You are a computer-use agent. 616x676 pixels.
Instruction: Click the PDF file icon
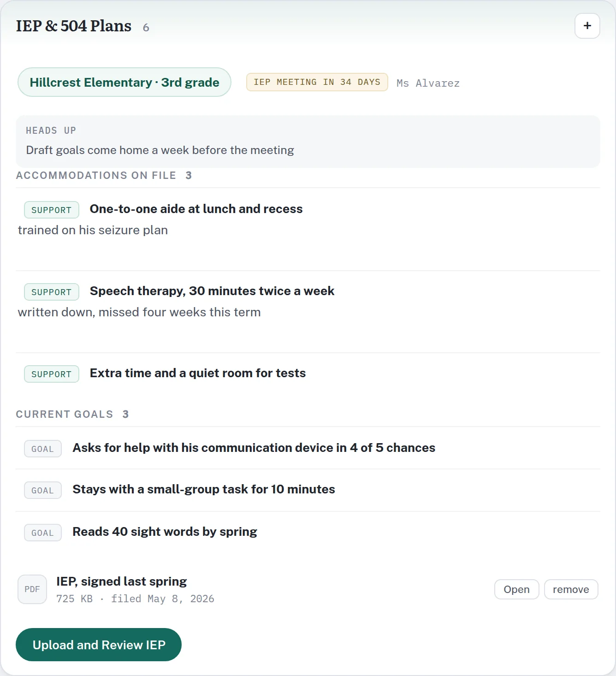[x=32, y=589]
